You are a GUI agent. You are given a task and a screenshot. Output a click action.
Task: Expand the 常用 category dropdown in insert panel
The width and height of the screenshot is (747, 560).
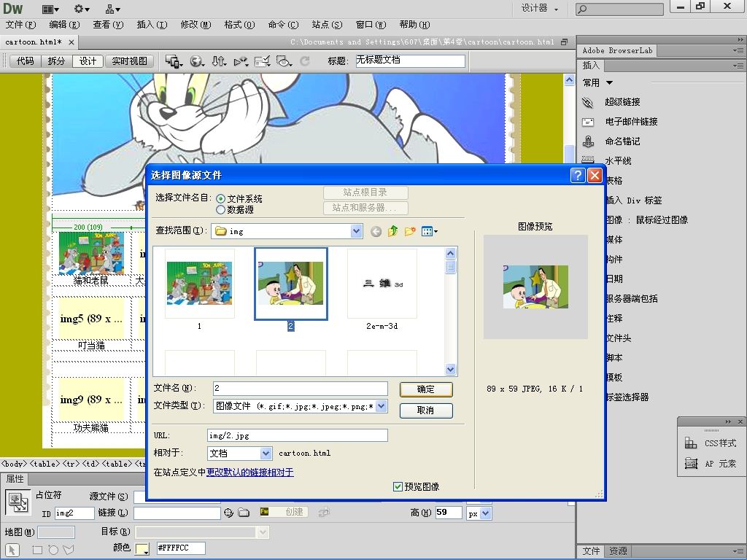point(609,83)
